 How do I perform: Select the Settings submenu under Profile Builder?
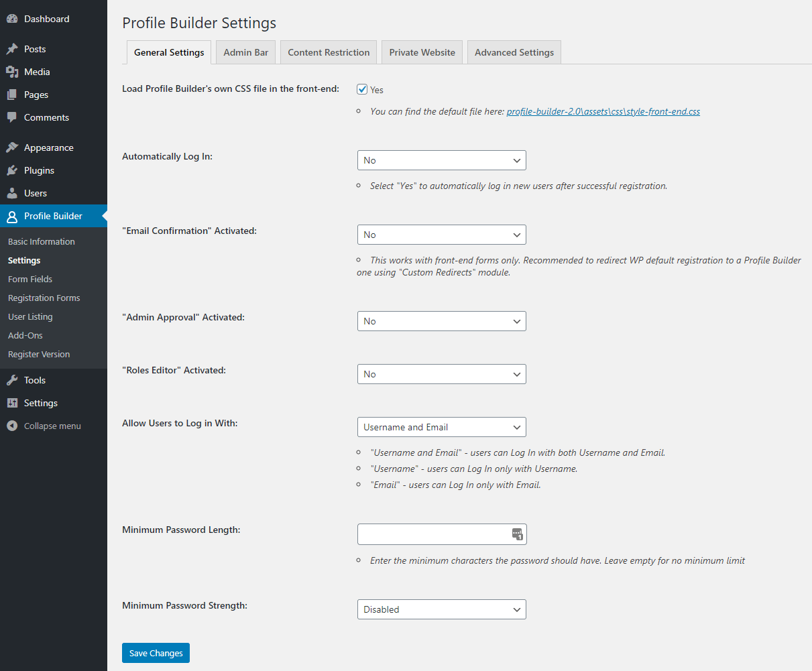[24, 260]
